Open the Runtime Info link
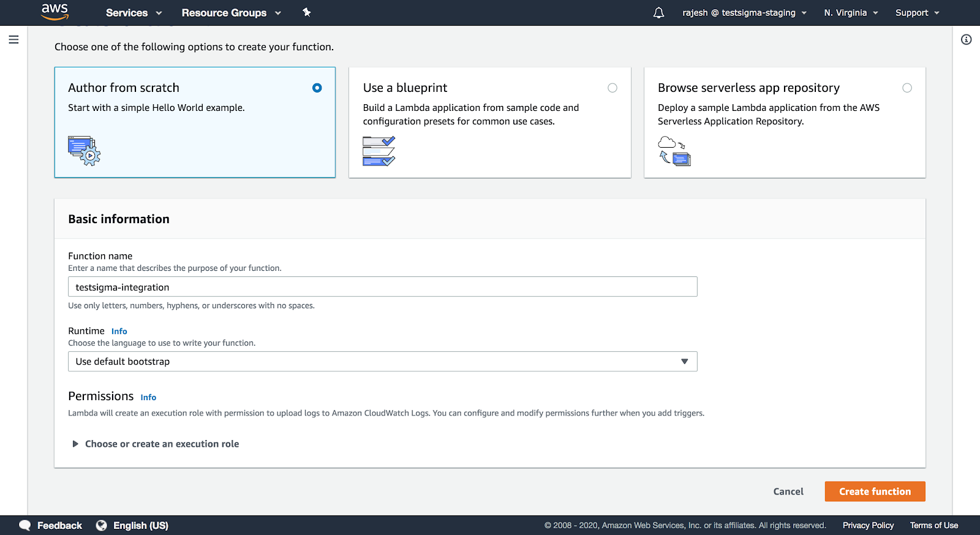The image size is (980, 535). click(x=119, y=332)
